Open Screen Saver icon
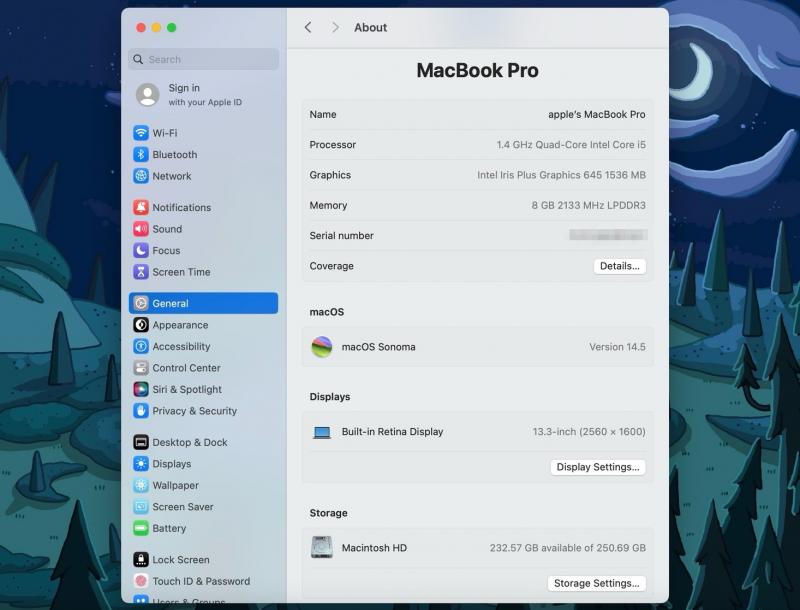The image size is (800, 610). tap(141, 506)
